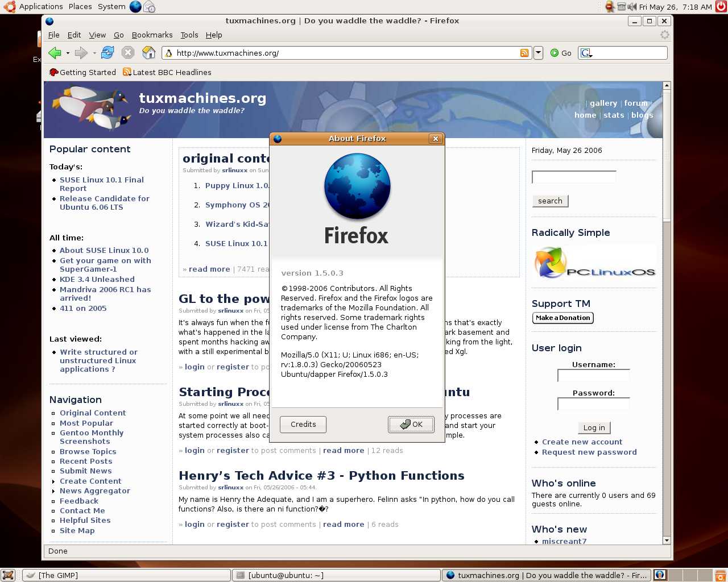This screenshot has height=582, width=728.
Task: Open the Bookmarks menu
Action: (152, 35)
